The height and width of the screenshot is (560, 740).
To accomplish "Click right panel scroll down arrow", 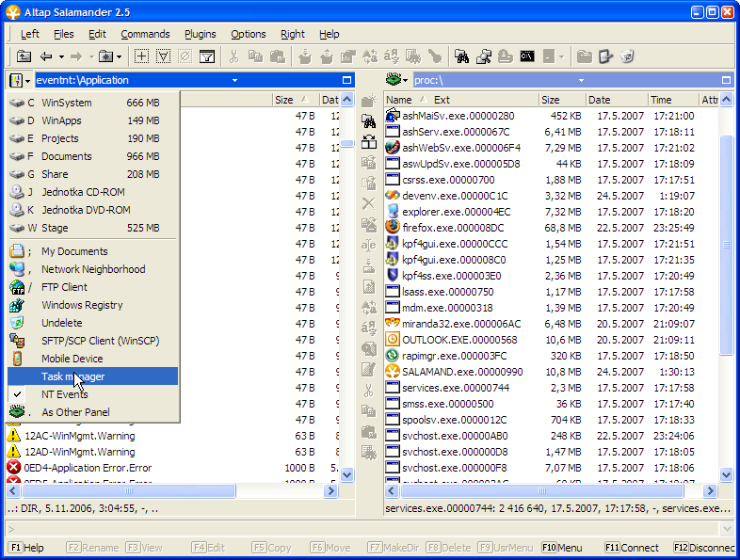I will pos(726,474).
